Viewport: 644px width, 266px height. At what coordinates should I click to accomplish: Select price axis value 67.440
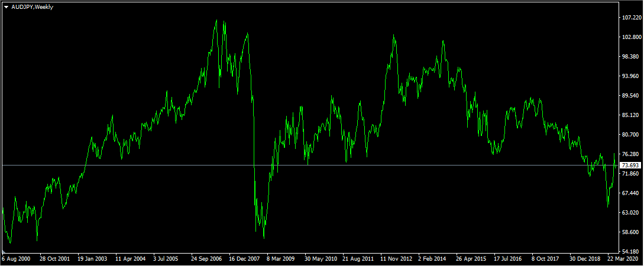tap(632, 193)
